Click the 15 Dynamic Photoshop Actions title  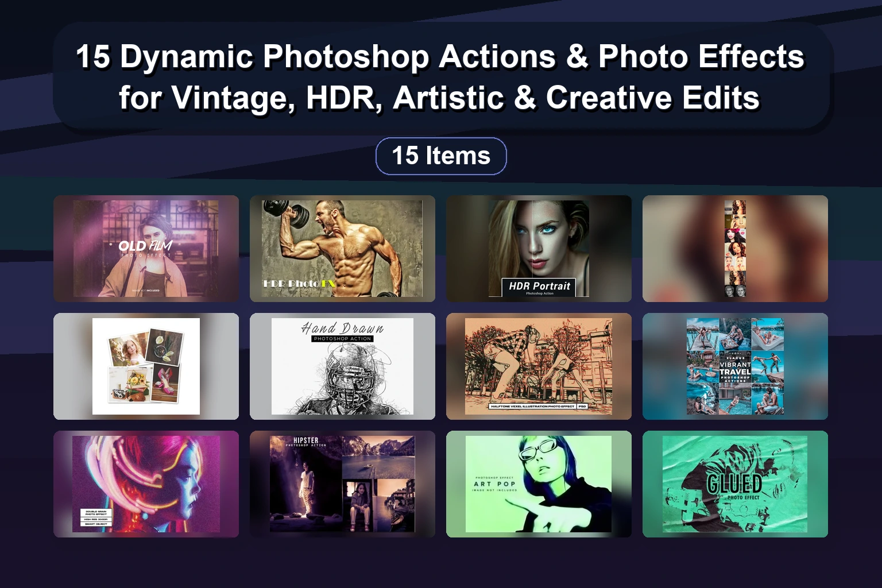pyautogui.click(x=440, y=77)
